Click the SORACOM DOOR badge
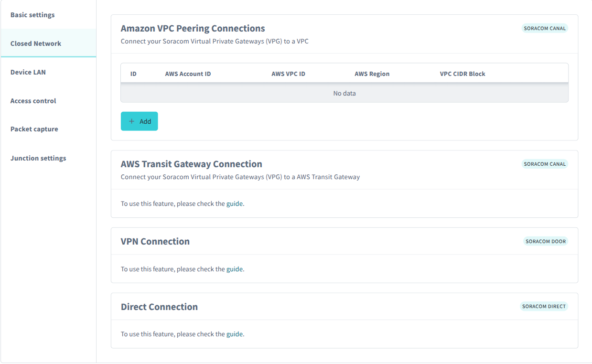592x364 pixels. [545, 241]
